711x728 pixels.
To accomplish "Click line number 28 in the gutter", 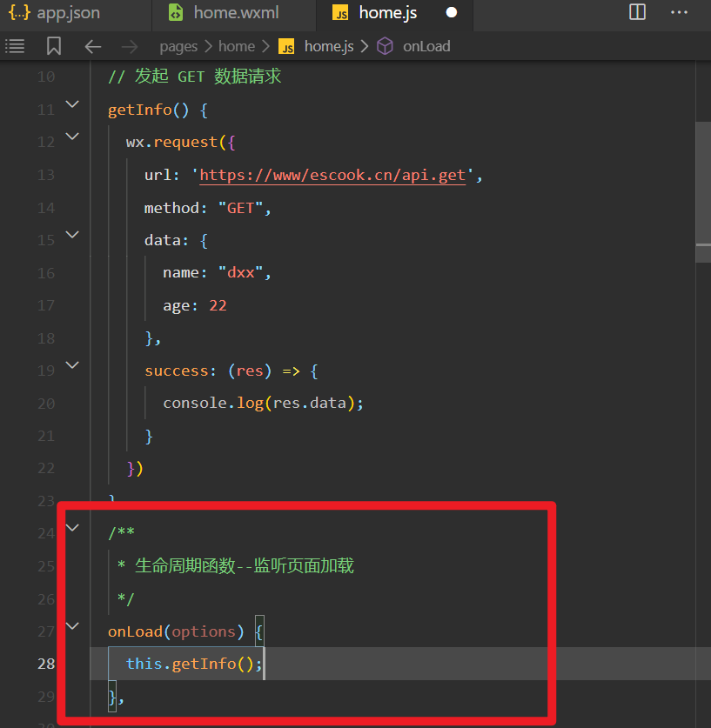I will point(46,664).
